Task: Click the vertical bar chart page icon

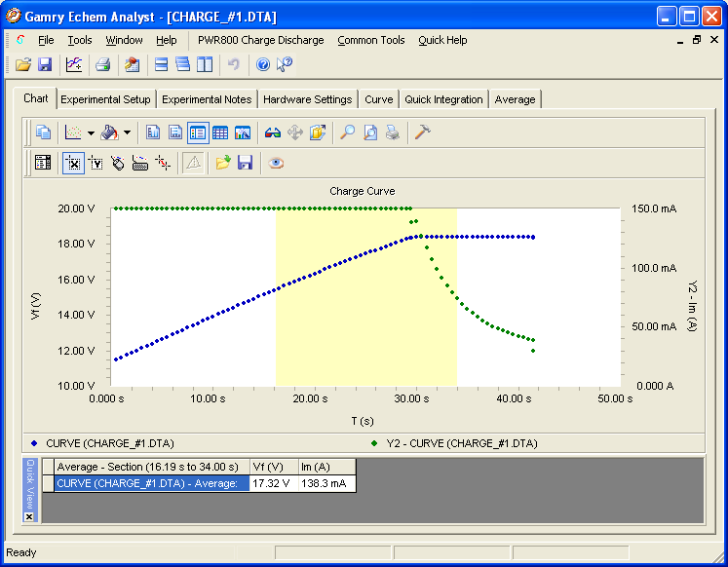Action: pyautogui.click(x=153, y=132)
